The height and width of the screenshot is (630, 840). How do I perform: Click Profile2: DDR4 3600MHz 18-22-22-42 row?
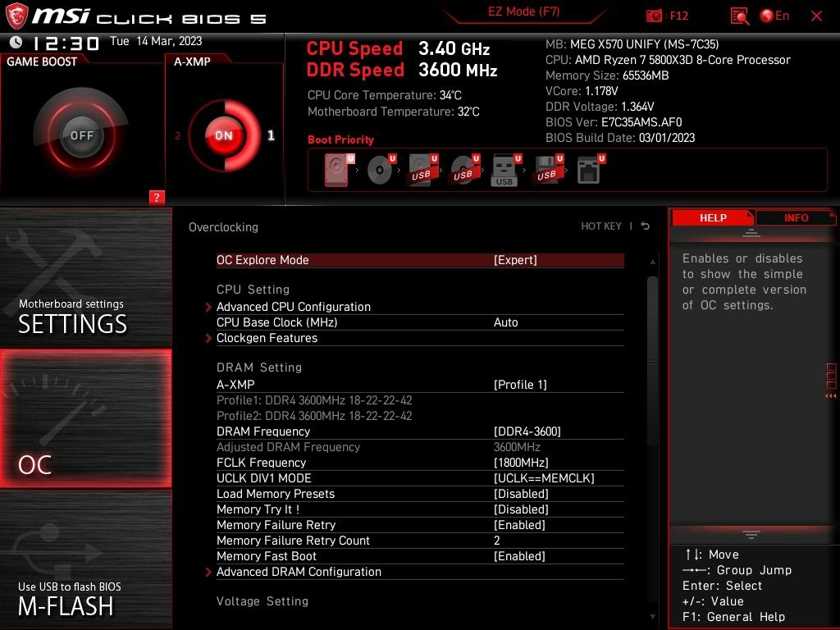[x=314, y=416]
